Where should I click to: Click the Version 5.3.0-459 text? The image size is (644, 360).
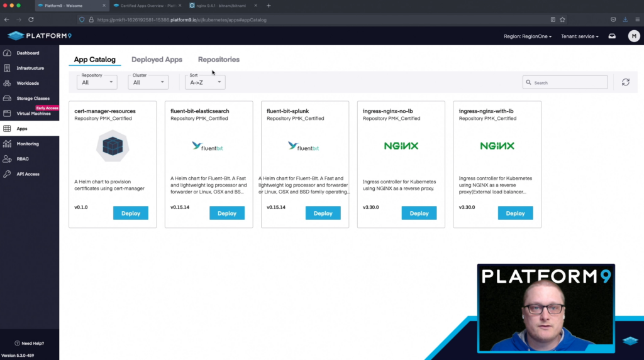[x=18, y=356]
